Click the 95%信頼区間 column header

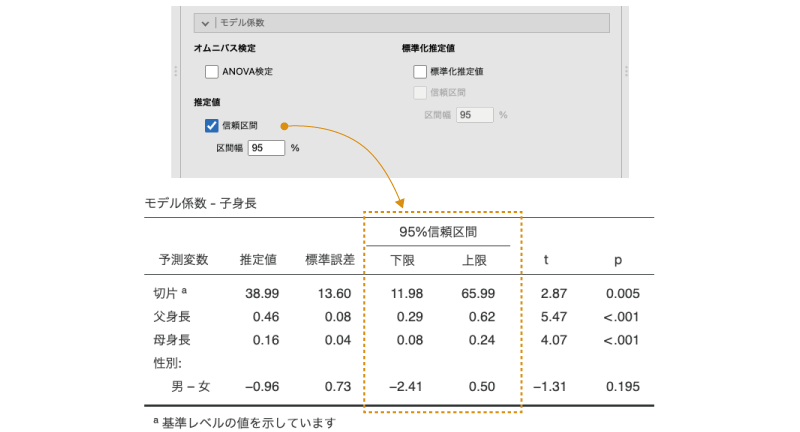click(438, 232)
